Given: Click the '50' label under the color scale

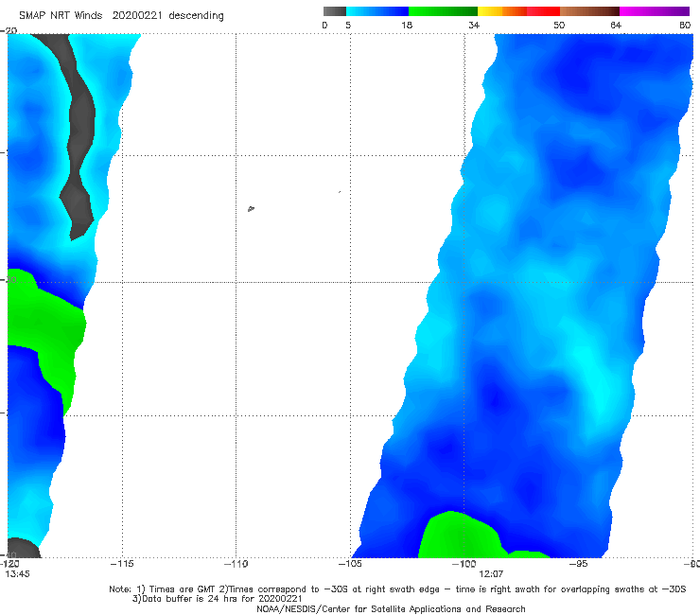Looking at the screenshot, I should (559, 26).
